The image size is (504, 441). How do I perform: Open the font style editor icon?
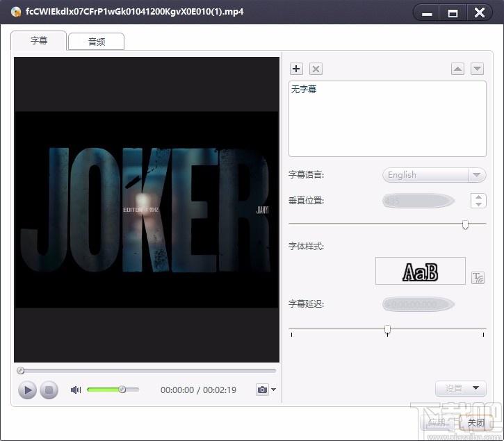tap(478, 278)
